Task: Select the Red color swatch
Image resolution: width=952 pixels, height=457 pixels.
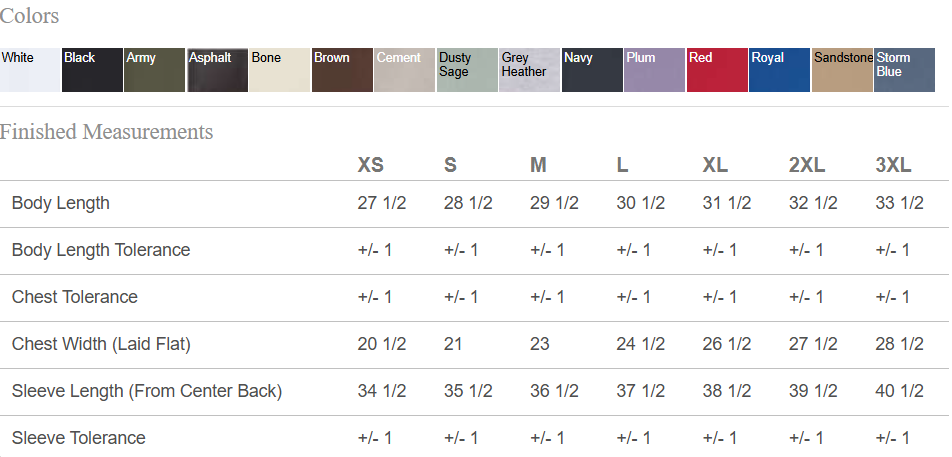Action: (x=717, y=70)
